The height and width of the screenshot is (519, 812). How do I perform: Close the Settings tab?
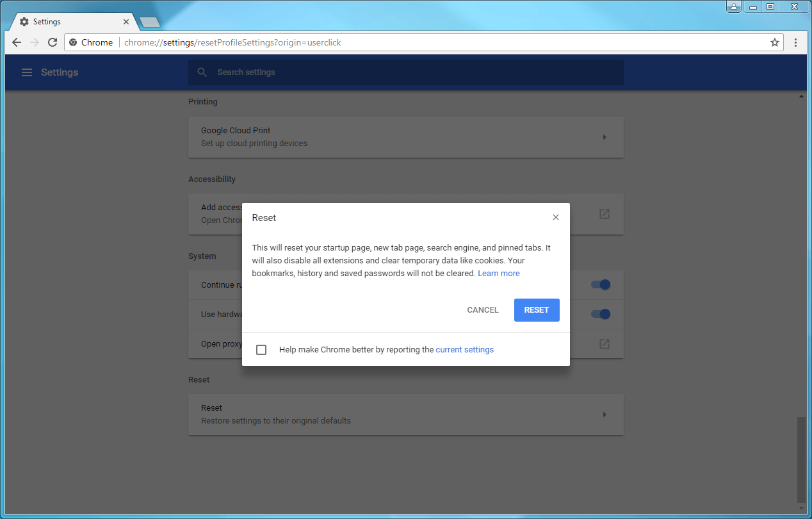click(126, 22)
